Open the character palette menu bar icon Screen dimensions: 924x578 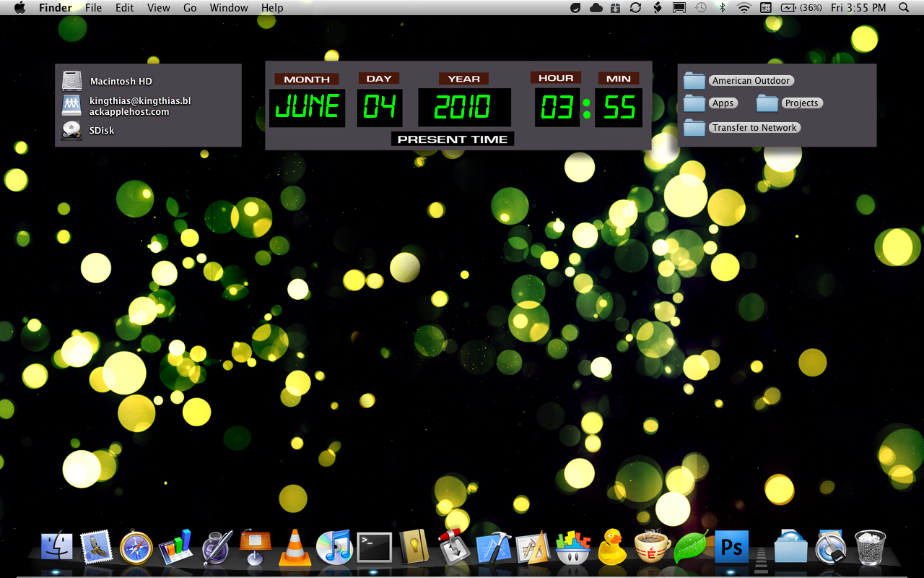[766, 8]
